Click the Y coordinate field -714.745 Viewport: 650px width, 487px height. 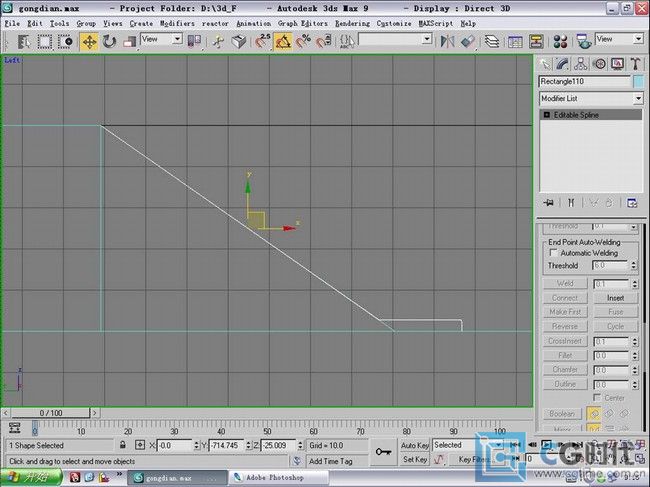[x=226, y=446]
